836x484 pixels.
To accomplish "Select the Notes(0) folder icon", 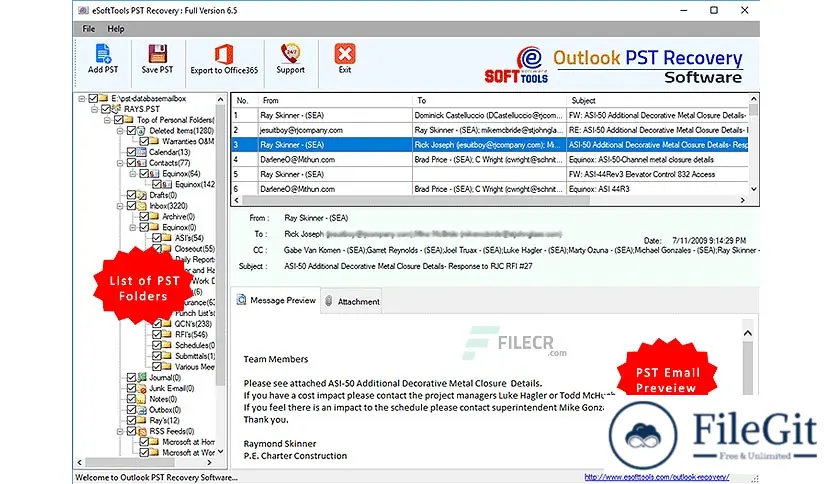I will tap(141, 399).
